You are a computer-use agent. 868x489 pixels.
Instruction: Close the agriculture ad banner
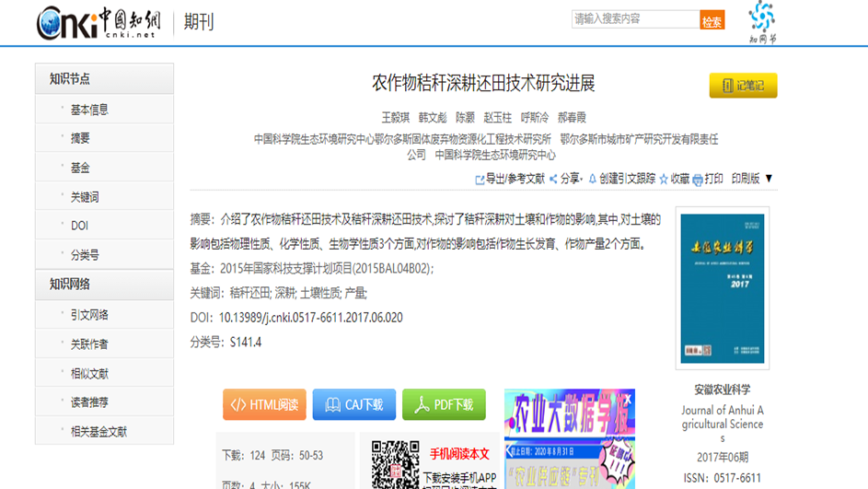pyautogui.click(x=628, y=399)
